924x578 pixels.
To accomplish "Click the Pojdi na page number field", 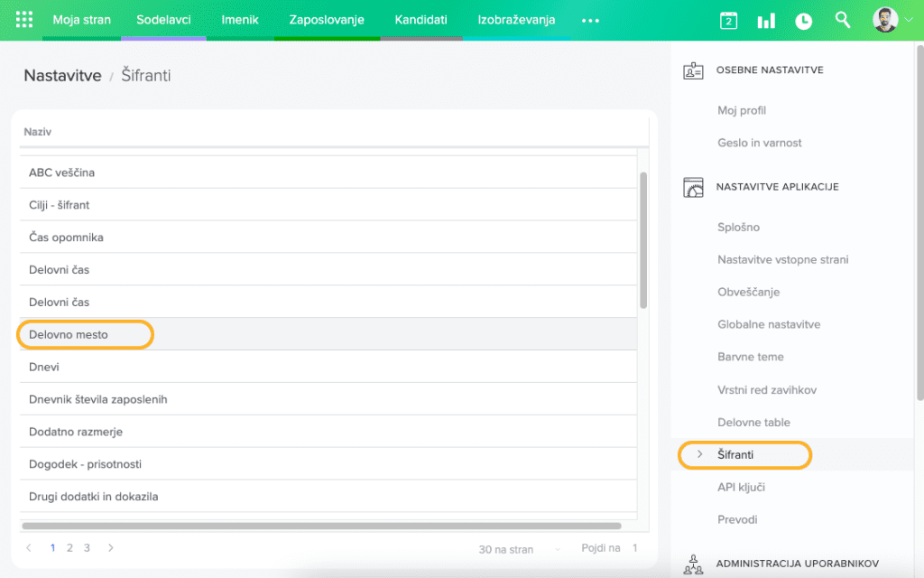I will [634, 548].
